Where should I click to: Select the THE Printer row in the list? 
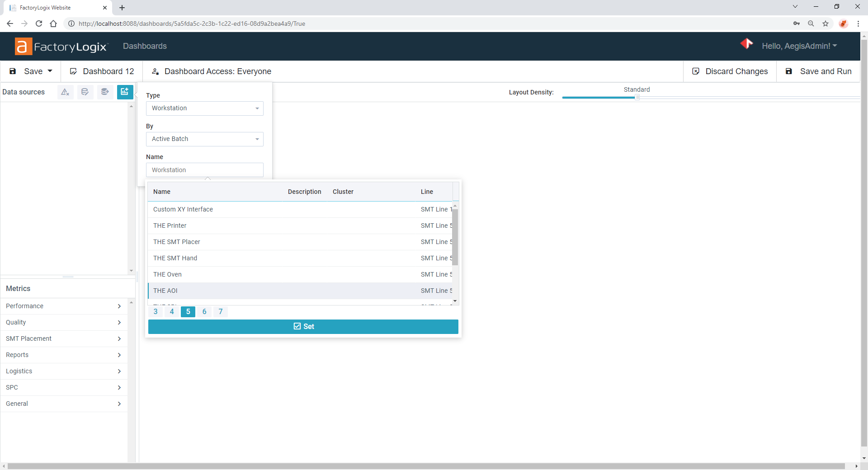tap(271, 226)
